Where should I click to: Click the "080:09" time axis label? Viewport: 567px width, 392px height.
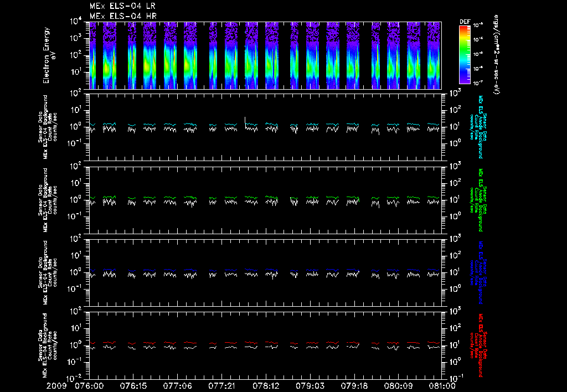tap(398, 386)
